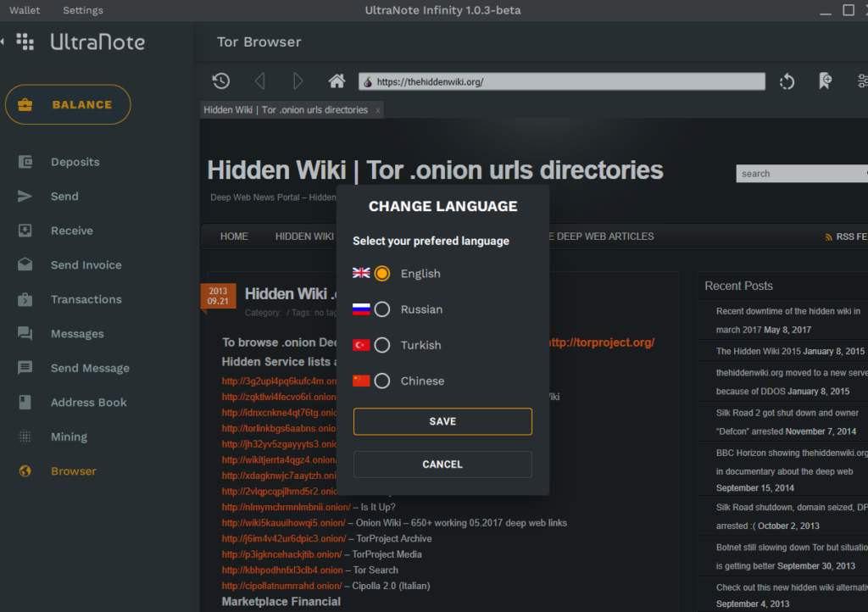This screenshot has height=612, width=868.
Task: Open the Wallet menu
Action: [x=25, y=10]
